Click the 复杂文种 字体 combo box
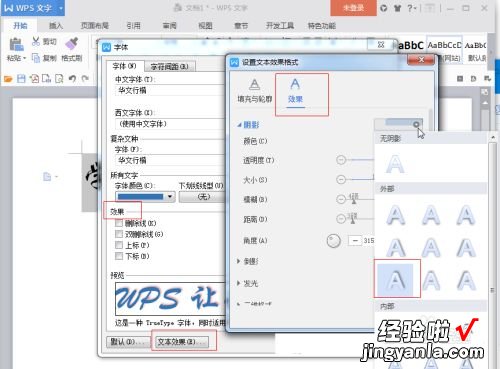This screenshot has height=369, width=500. [171, 160]
